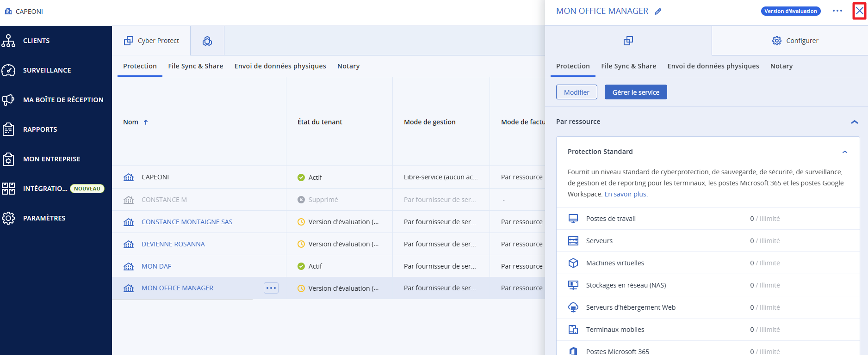Follow the En savoir plus link
This screenshot has width=868, height=355.
click(x=626, y=194)
